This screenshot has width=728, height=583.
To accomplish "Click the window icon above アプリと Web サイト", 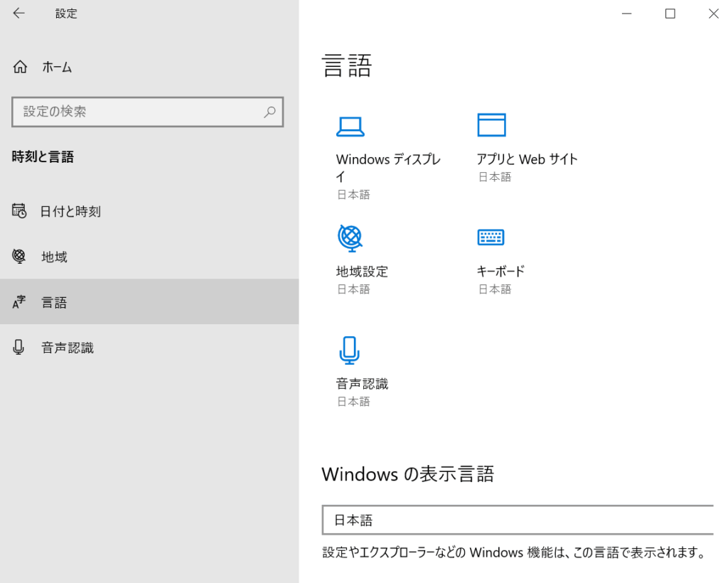I will coord(491,124).
